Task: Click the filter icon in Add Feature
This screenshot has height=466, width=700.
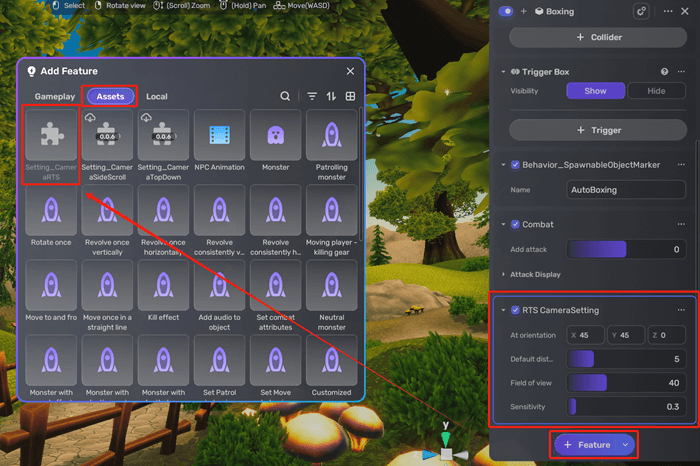Action: [x=312, y=96]
